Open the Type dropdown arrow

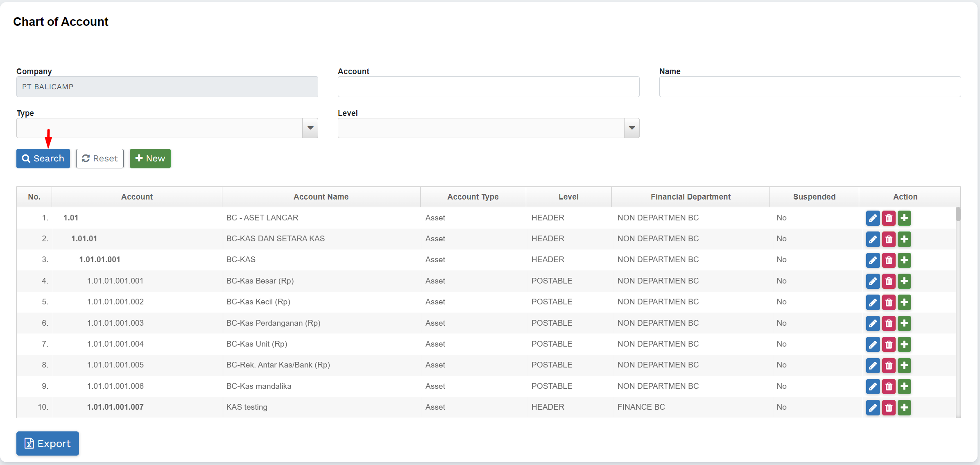(x=310, y=128)
